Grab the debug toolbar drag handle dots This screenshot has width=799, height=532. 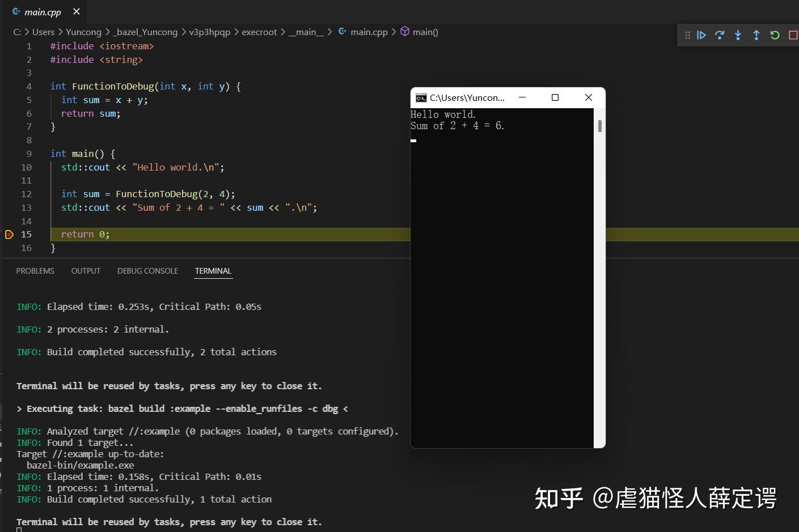(x=687, y=35)
